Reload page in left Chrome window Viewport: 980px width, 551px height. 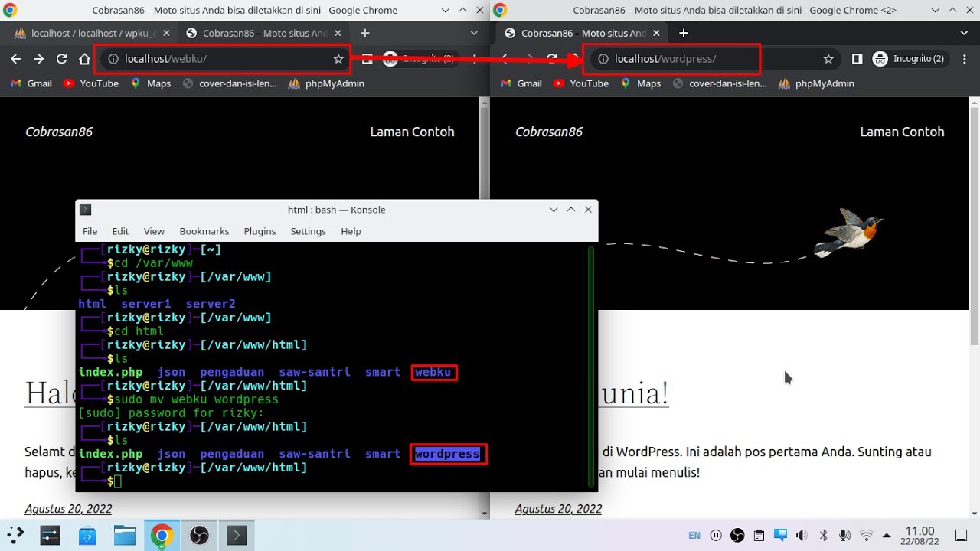coord(62,59)
